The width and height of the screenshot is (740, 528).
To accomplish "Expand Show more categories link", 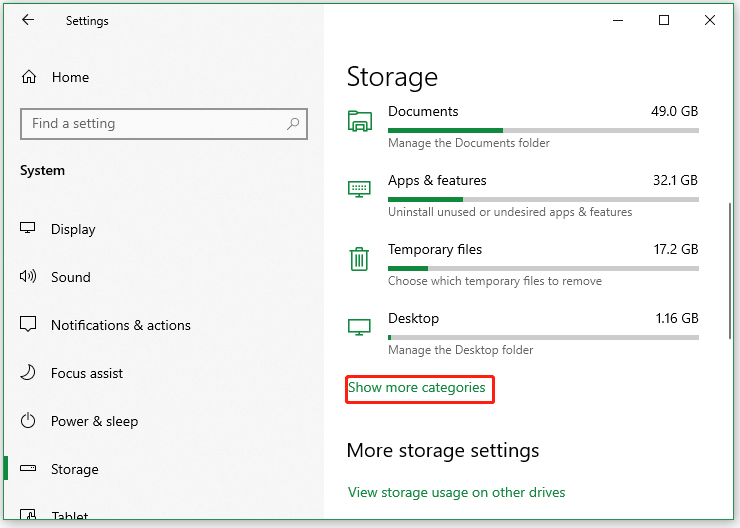I will (417, 387).
